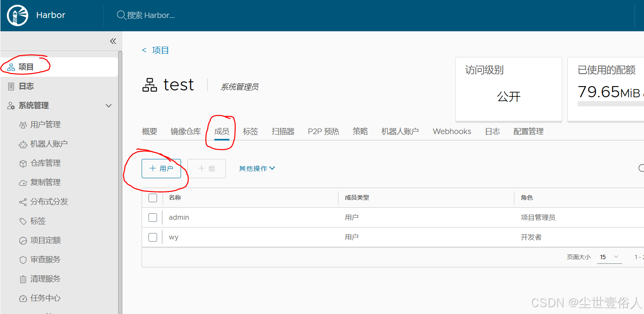Click the 79.65MiB quota value
Viewport: 644px width, 314px height.
pos(608,92)
